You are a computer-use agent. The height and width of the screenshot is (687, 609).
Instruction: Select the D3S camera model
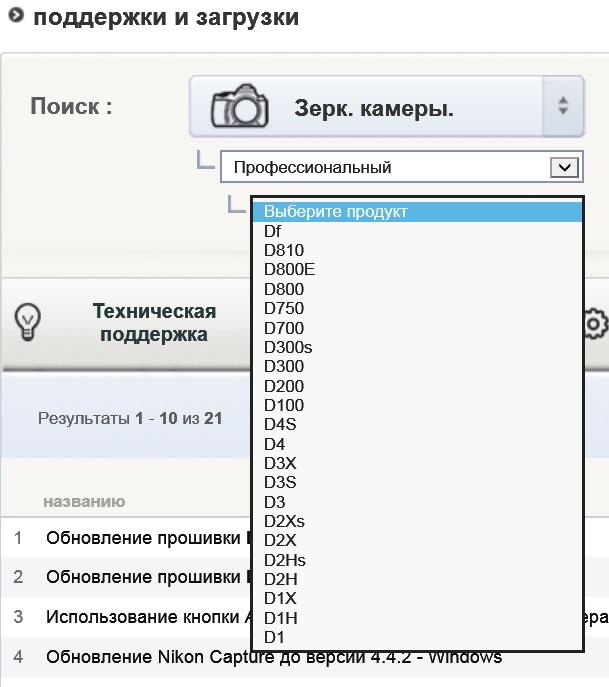pyautogui.click(x=418, y=482)
